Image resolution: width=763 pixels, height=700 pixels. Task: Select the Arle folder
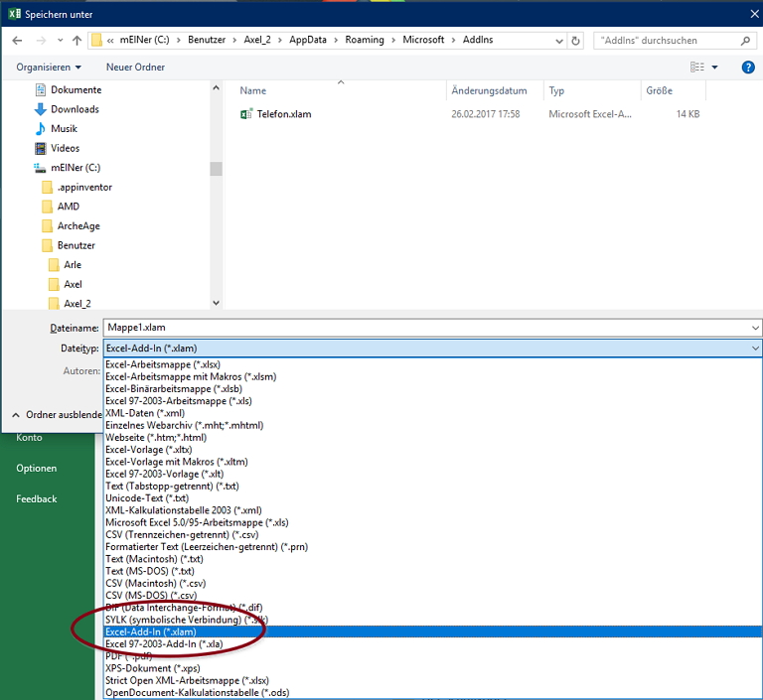[73, 265]
